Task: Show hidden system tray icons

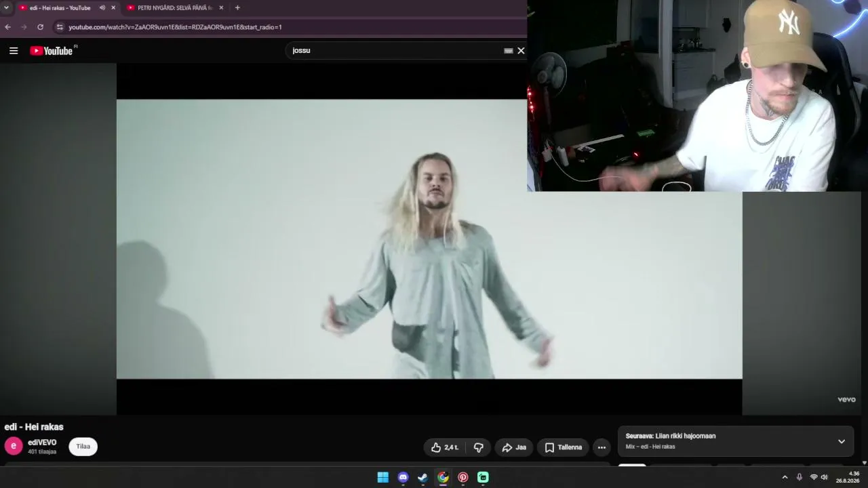Action: 785,477
